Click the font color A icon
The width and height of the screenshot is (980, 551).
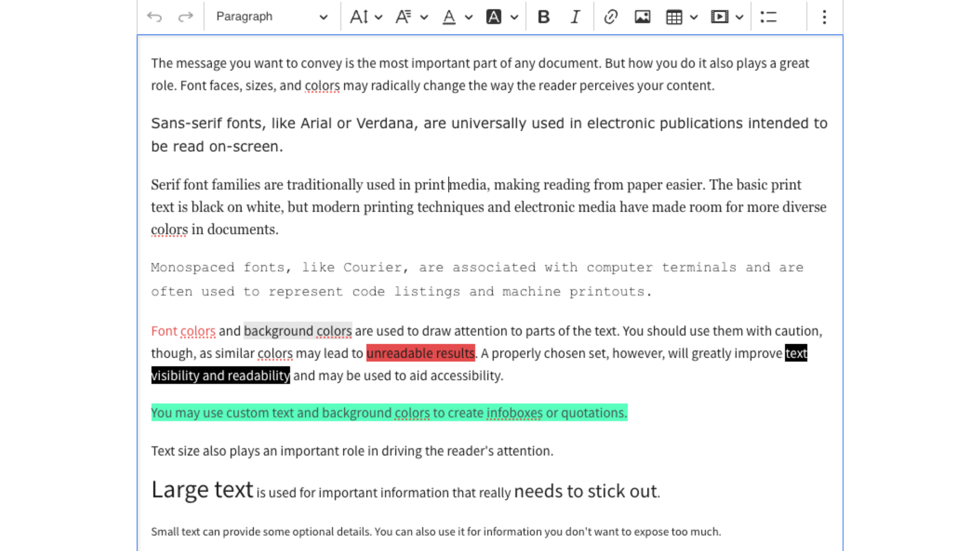(x=449, y=16)
